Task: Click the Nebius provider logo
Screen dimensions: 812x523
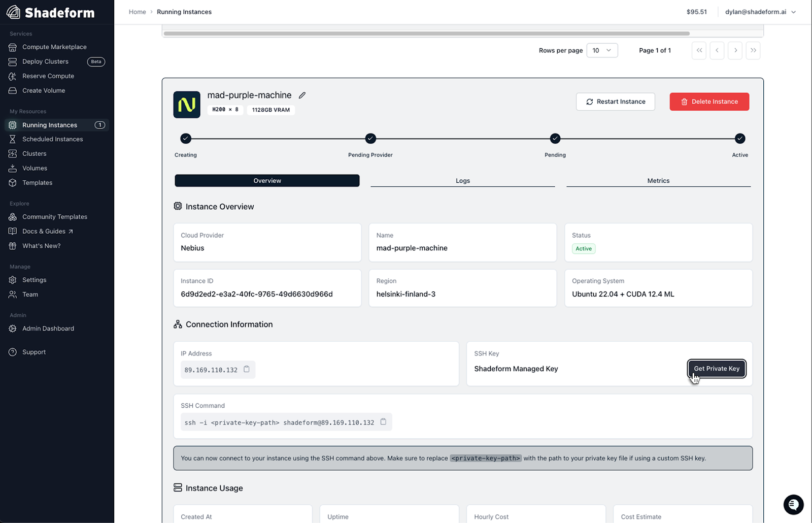Action: [x=187, y=105]
